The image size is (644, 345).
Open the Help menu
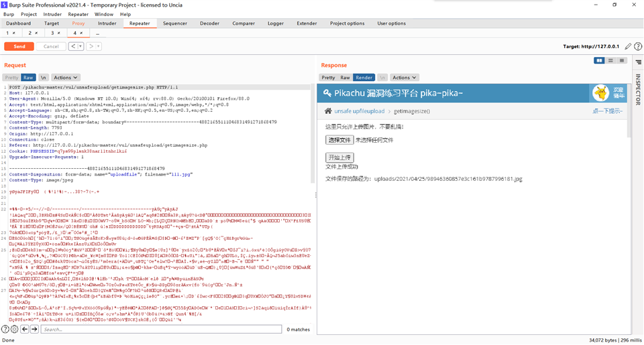(x=125, y=14)
